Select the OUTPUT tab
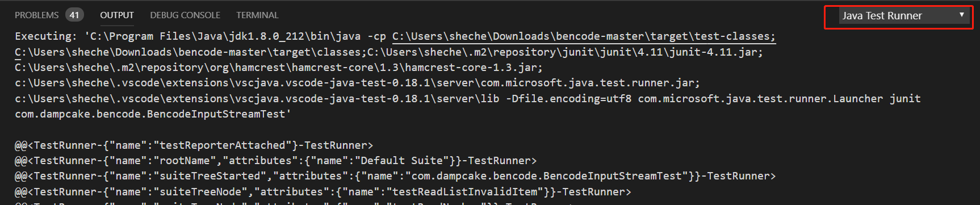 117,15
